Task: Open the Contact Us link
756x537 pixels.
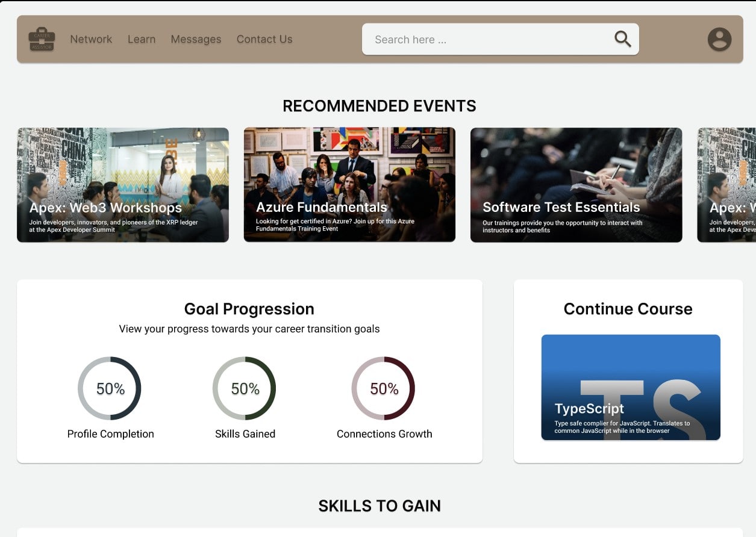Action: [x=264, y=39]
